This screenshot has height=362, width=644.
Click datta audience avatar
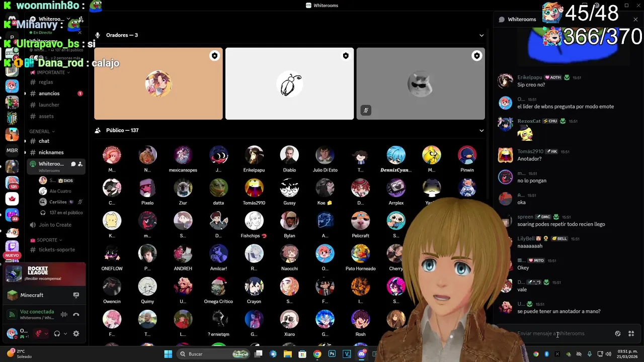(x=218, y=188)
